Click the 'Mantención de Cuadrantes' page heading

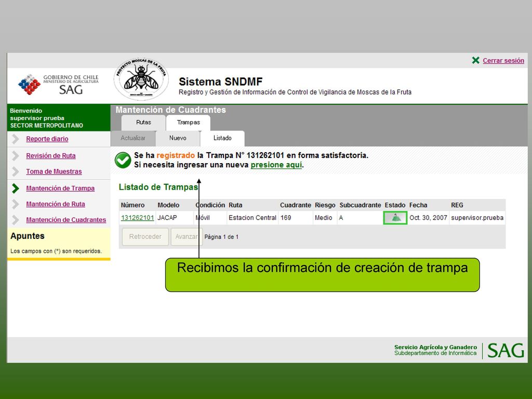click(x=170, y=110)
